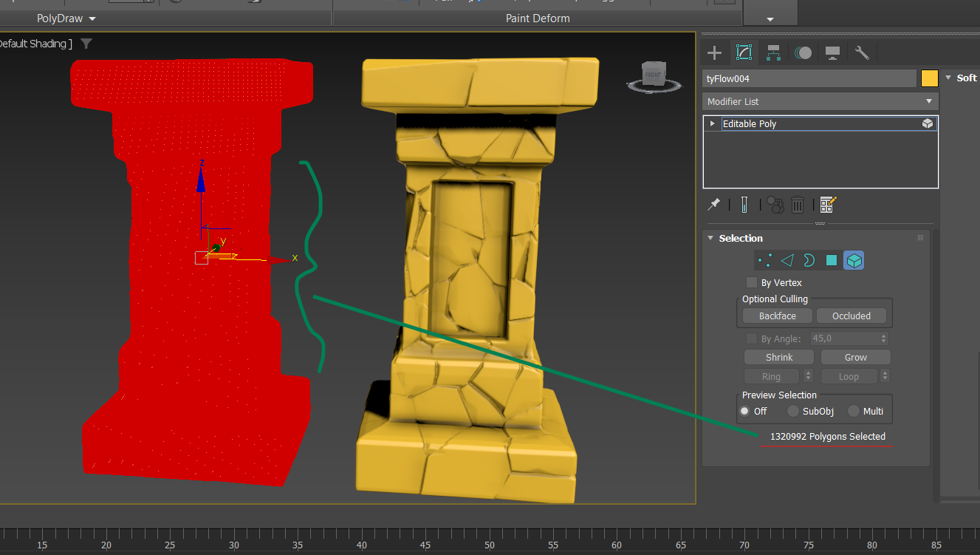Open the yellow object color swatch
980x555 pixels.
(929, 78)
